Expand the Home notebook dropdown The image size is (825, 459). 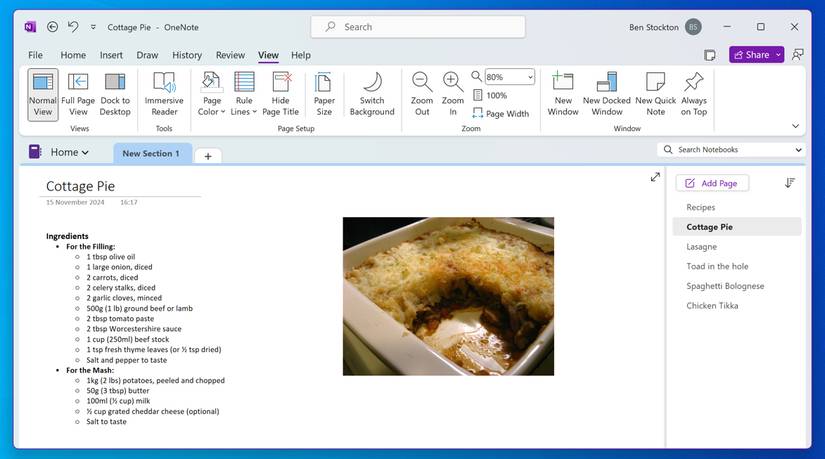[x=69, y=152]
